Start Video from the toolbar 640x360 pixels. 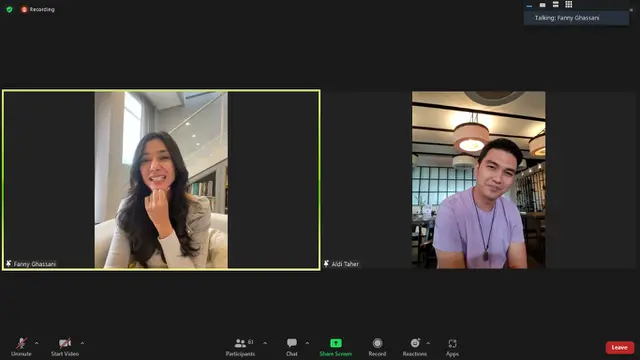pyautogui.click(x=65, y=347)
